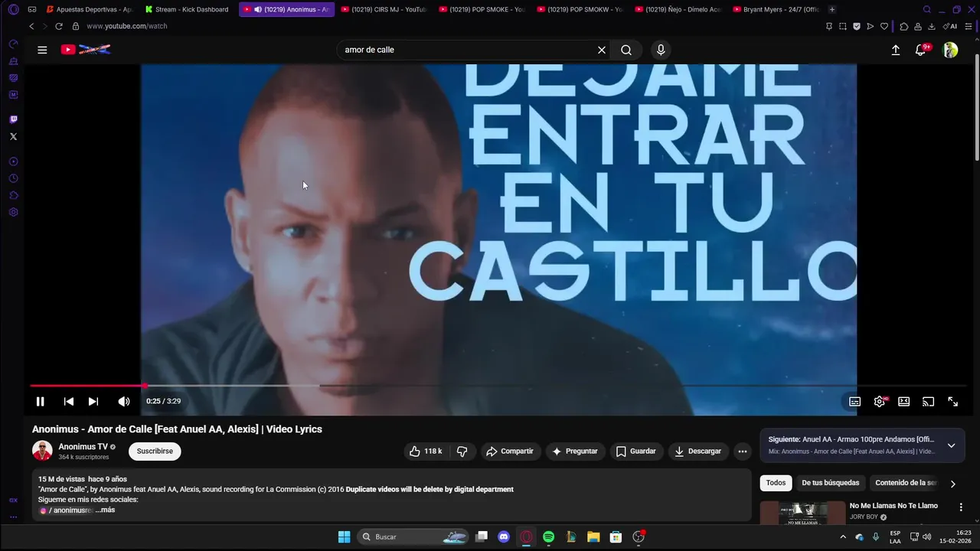Image resolution: width=980 pixels, height=551 pixels.
Task: Open the video player settings gear
Action: point(880,401)
